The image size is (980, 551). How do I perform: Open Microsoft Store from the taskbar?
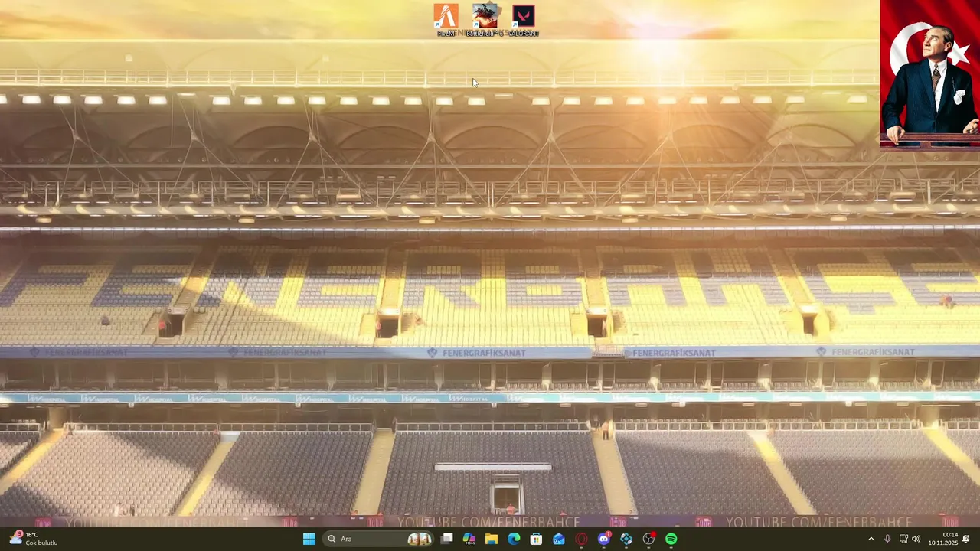click(537, 539)
